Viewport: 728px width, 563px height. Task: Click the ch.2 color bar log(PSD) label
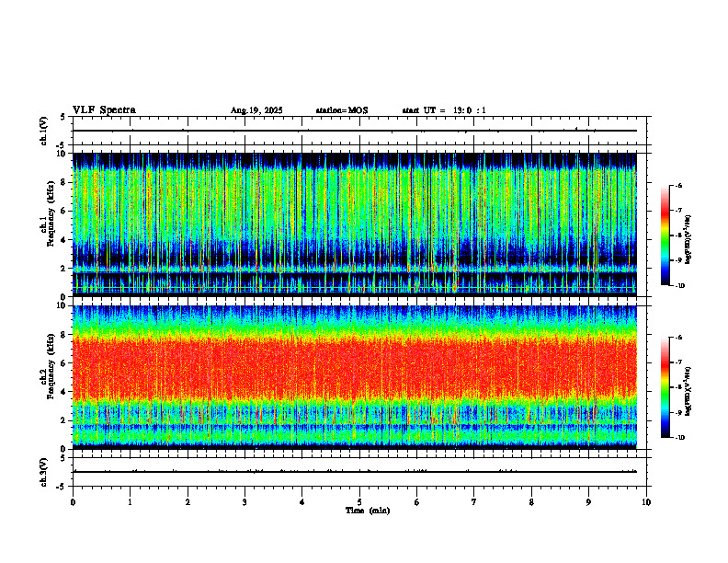[688, 391]
